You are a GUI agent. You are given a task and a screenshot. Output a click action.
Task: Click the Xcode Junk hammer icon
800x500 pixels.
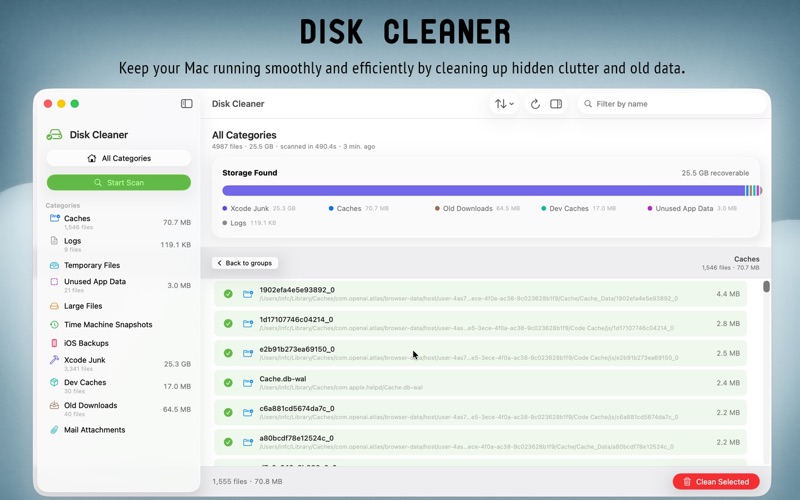click(x=54, y=360)
